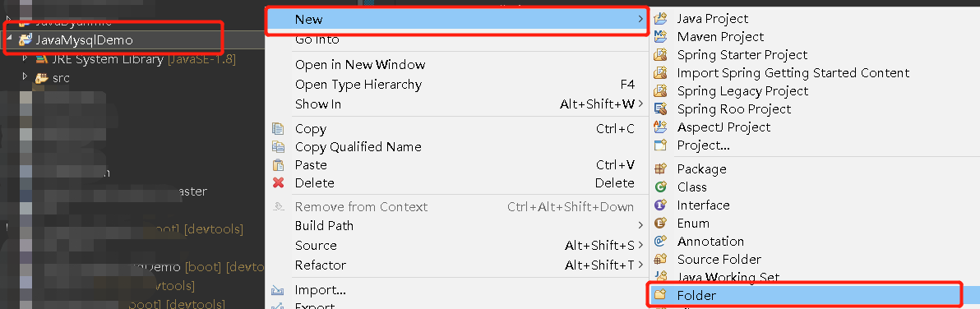The width and height of the screenshot is (980, 309).
Task: Click the red Delete X icon
Action: tap(278, 183)
